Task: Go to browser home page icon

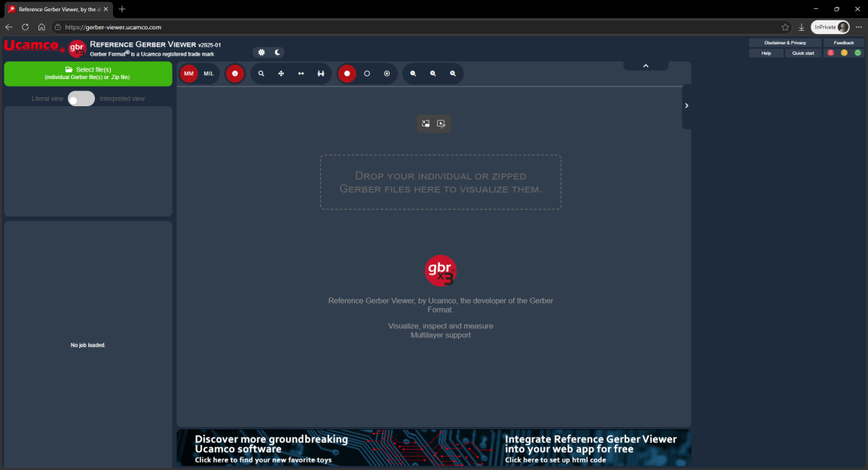Action: point(41,27)
